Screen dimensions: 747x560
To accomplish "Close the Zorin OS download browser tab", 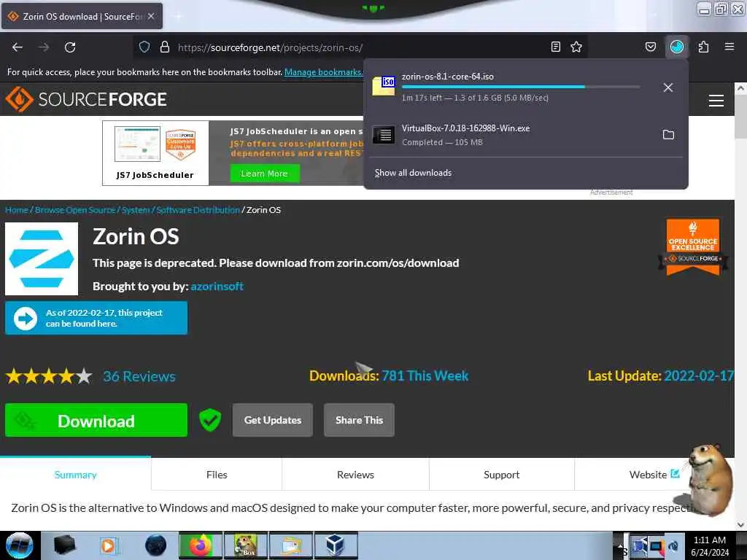I will tap(150, 16).
